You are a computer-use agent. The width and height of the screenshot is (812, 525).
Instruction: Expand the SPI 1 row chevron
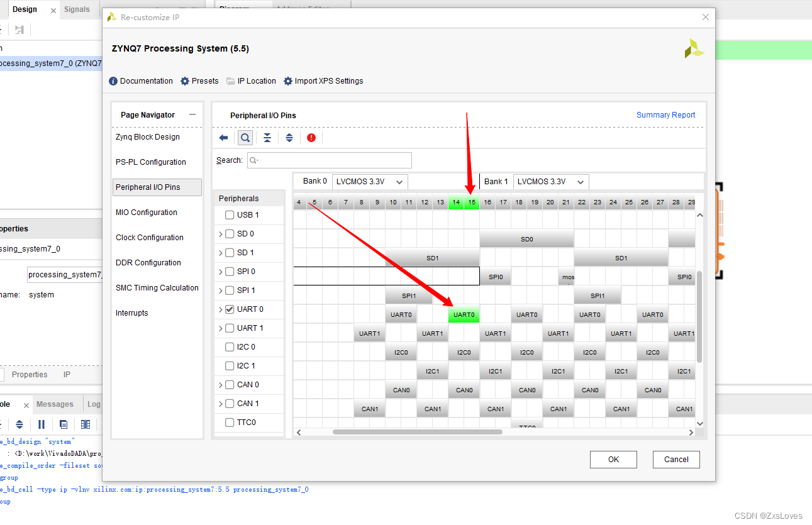pyautogui.click(x=221, y=290)
